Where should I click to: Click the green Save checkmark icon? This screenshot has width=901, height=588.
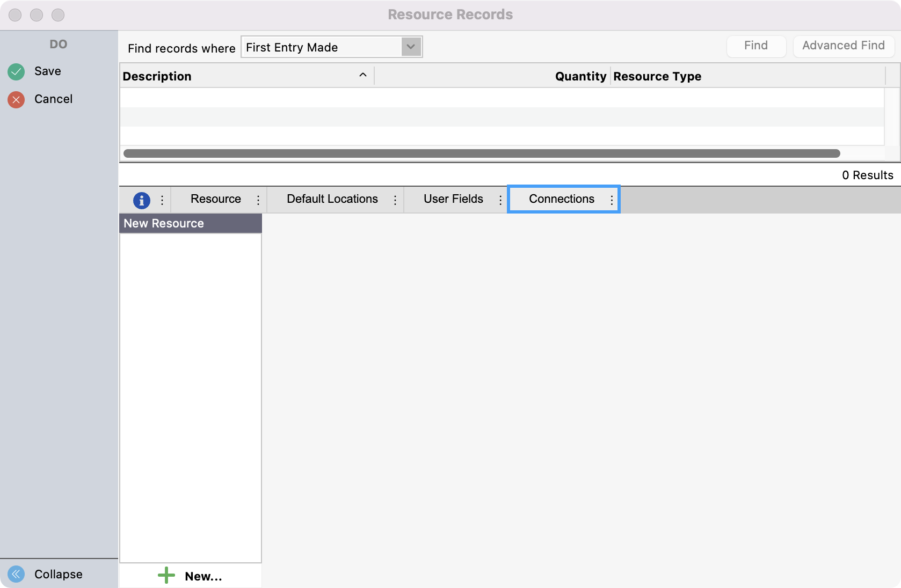coord(16,71)
